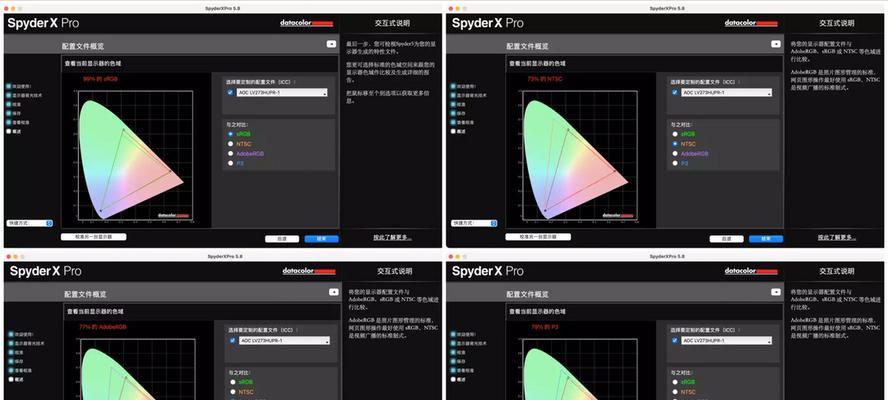This screenshot has height=400, width=888.
Task: Click blue 结束 button in 73% NTSC window
Action: click(766, 239)
